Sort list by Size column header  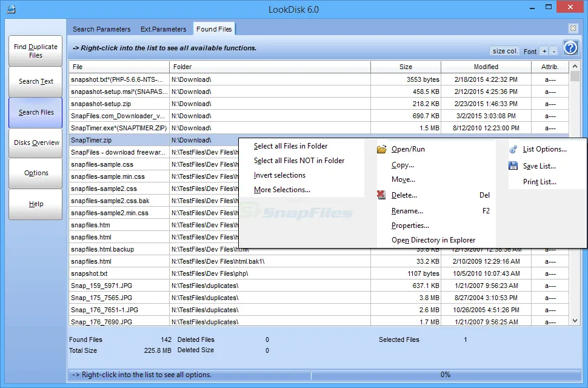(x=406, y=67)
